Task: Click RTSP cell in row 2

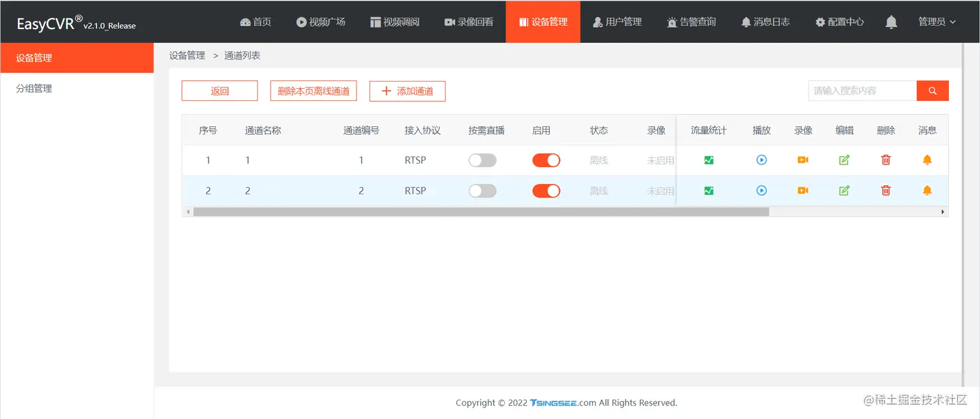Action: (415, 190)
